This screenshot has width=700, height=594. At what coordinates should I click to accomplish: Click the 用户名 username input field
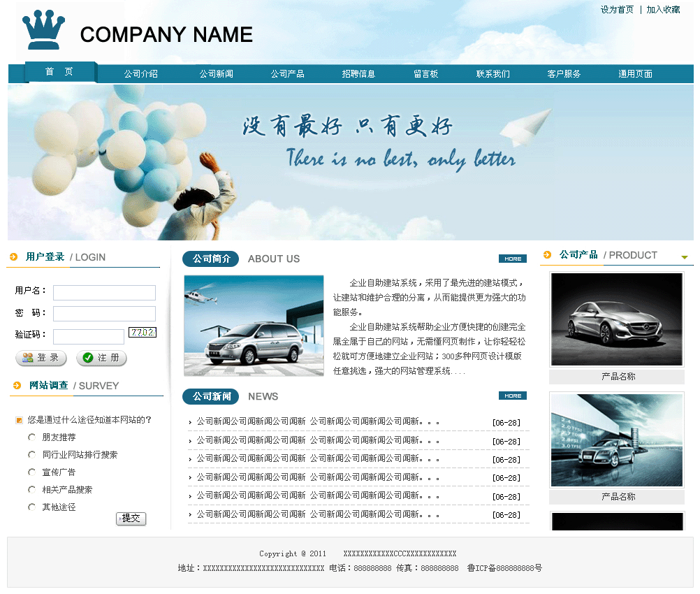point(104,293)
